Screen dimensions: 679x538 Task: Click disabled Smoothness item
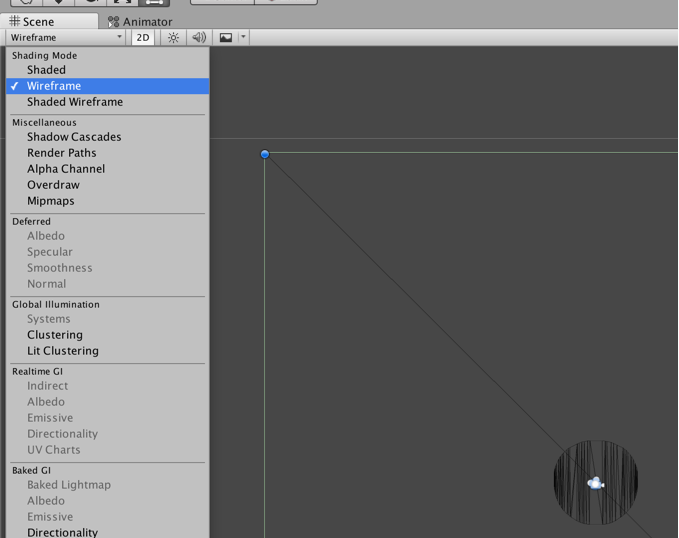tap(108, 268)
